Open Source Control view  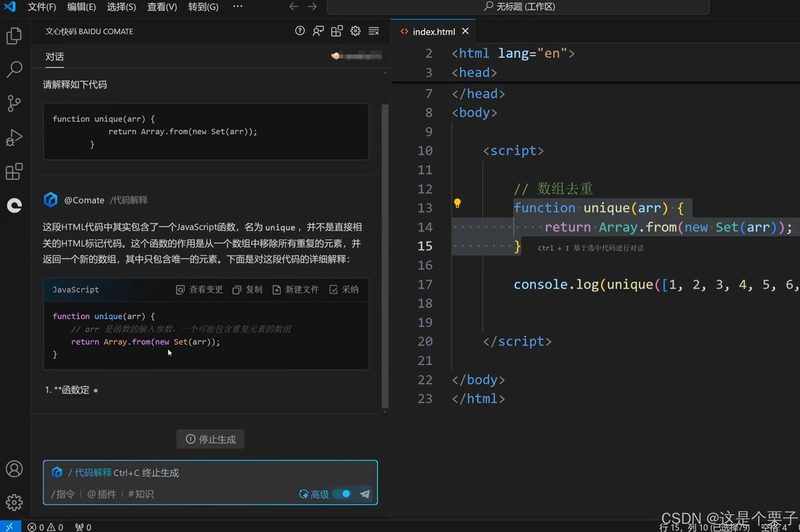coord(14,103)
